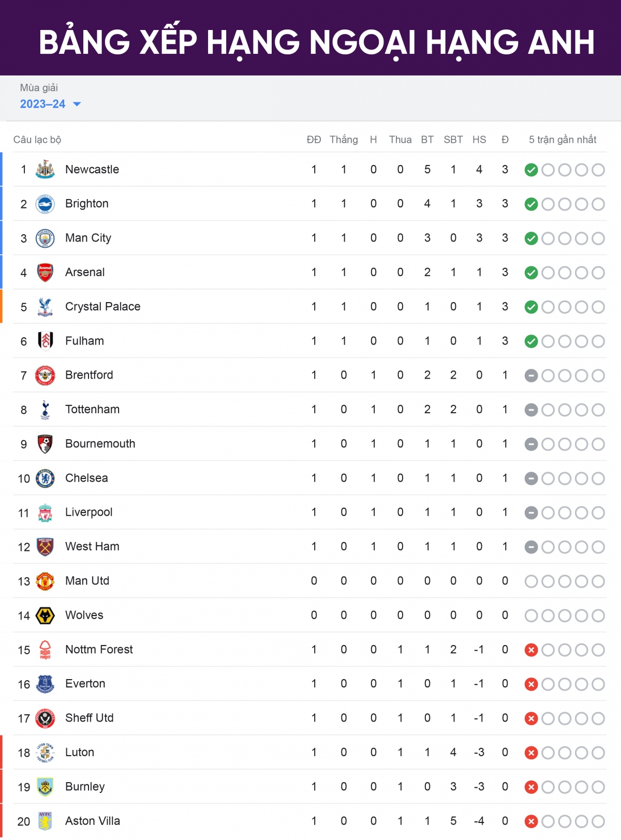The image size is (621, 840).
Task: Click the Newcastle club crest
Action: tap(45, 170)
